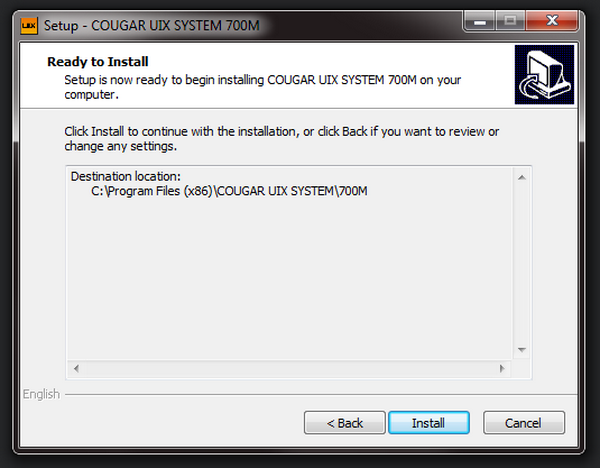Start installation with the Install button
The height and width of the screenshot is (468, 600).
(429, 423)
